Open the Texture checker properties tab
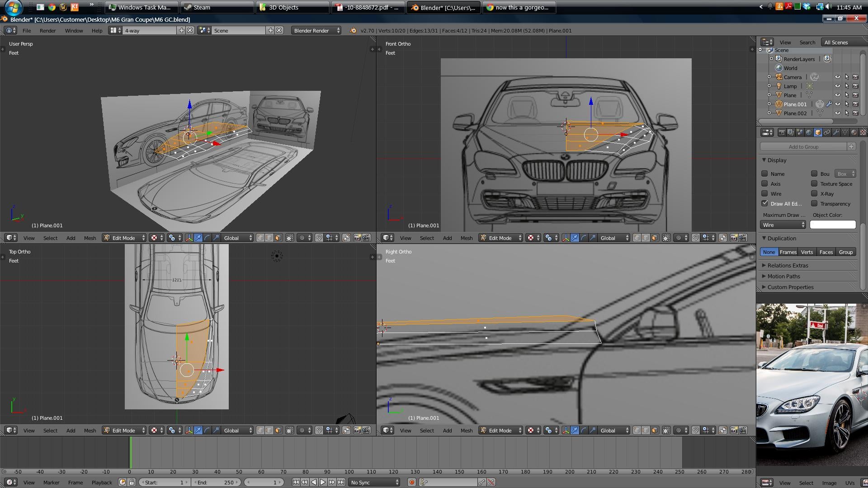The height and width of the screenshot is (488, 868). pyautogui.click(x=863, y=132)
